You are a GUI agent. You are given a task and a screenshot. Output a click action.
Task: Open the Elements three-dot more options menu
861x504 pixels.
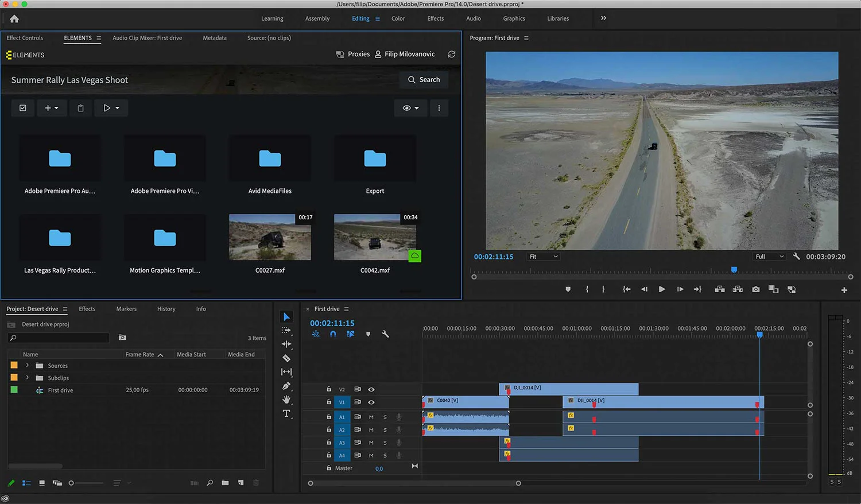tap(439, 108)
